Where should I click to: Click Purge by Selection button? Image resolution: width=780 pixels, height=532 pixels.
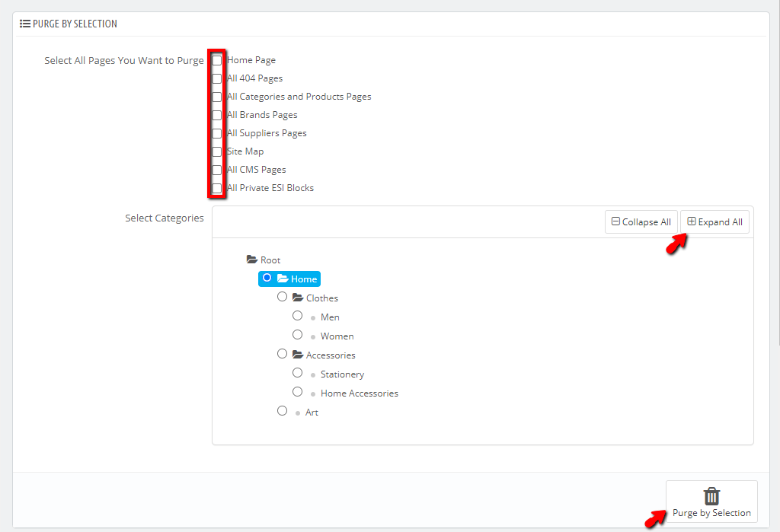pyautogui.click(x=712, y=501)
